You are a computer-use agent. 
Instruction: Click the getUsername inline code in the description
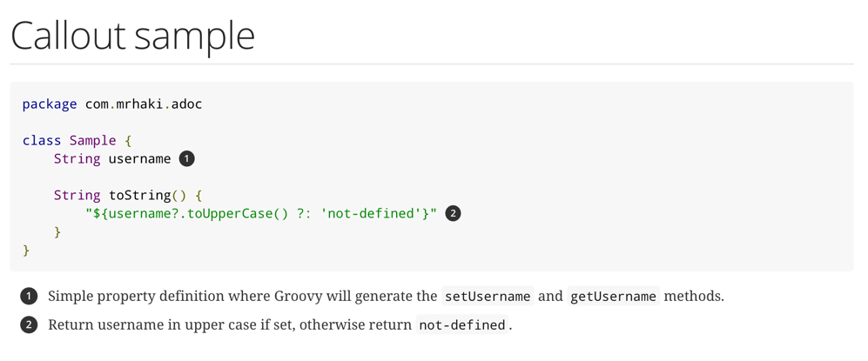pyautogui.click(x=613, y=297)
